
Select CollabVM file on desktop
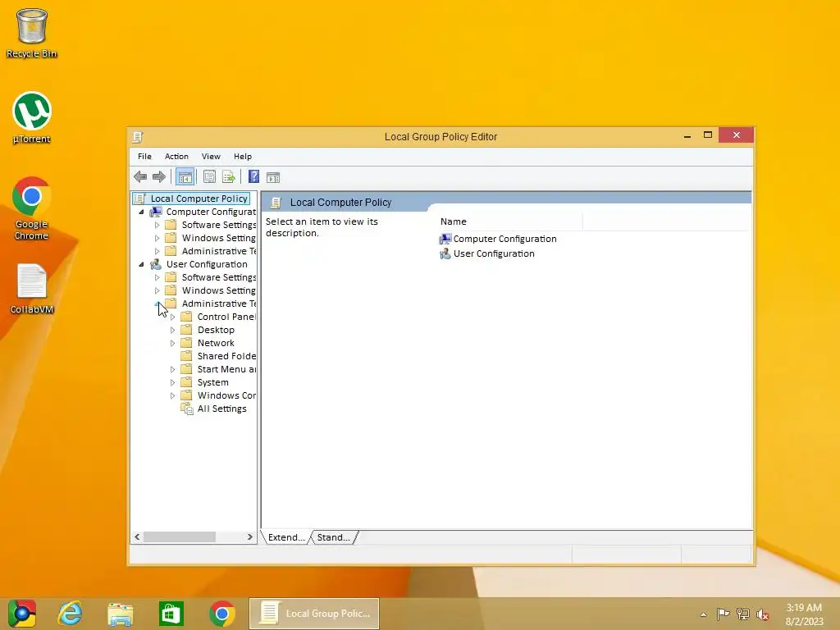32,288
